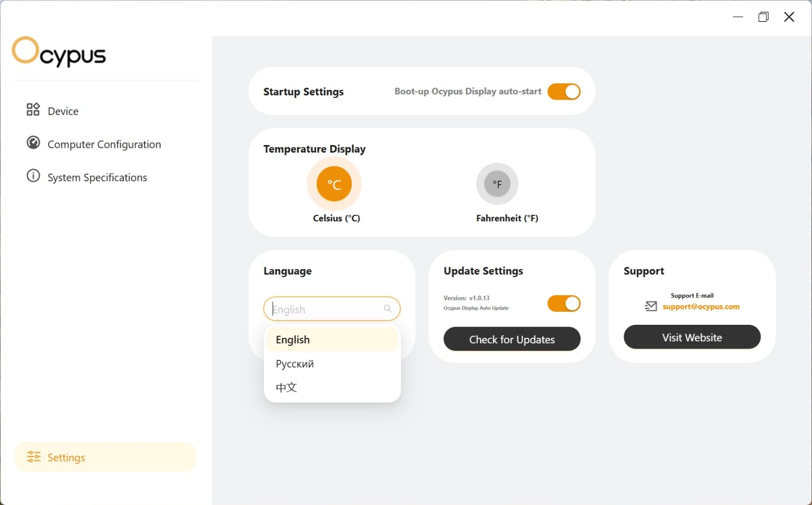812x505 pixels.
Task: Click the Ocypus logo
Action: pos(58,52)
